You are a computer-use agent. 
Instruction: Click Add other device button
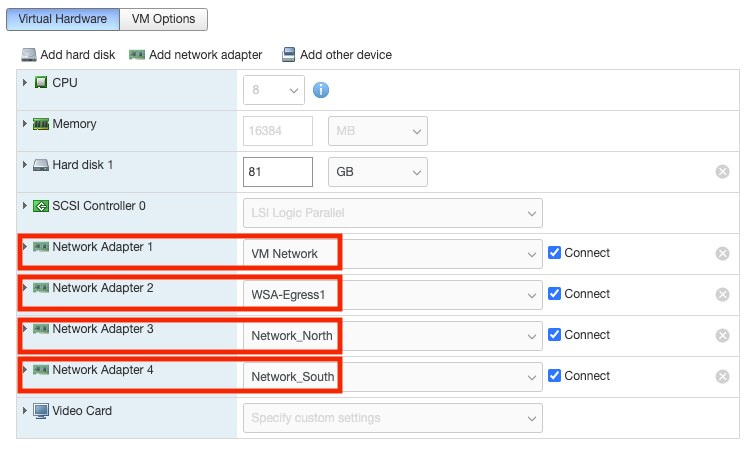[345, 55]
